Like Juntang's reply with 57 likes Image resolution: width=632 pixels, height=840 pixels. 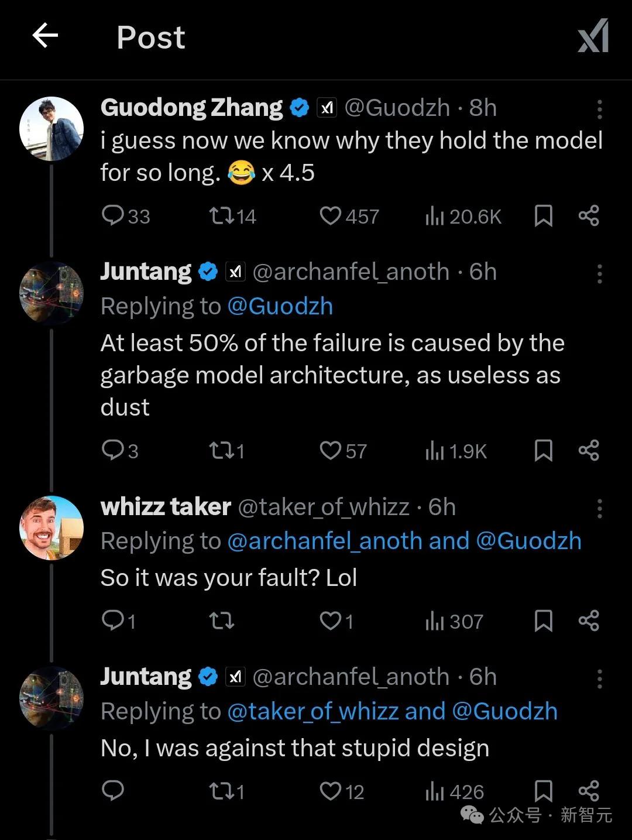pos(331,451)
